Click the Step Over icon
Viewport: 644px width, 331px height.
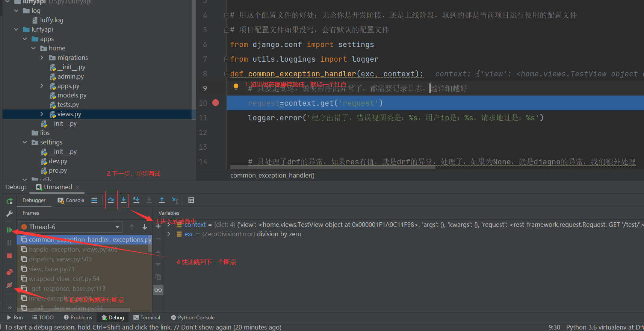coord(111,200)
